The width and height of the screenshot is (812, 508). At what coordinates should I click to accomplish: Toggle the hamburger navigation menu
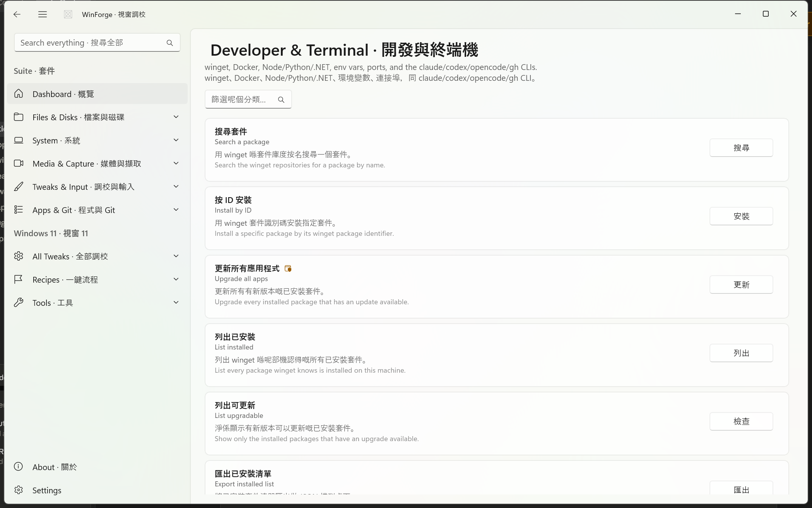coord(43,14)
